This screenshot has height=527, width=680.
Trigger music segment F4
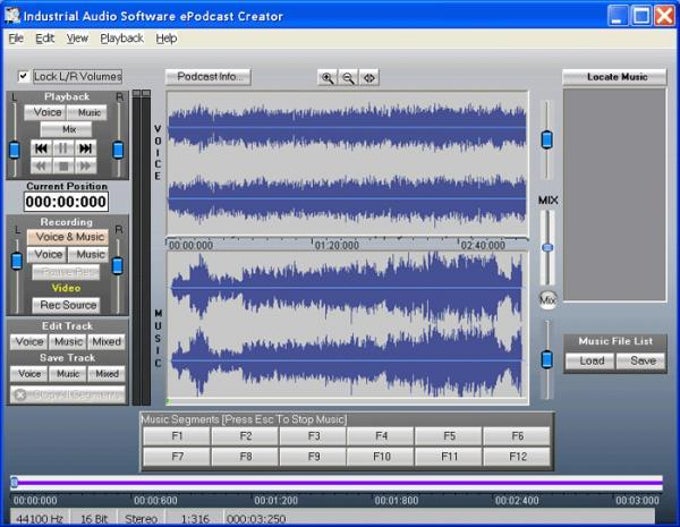[x=381, y=436]
